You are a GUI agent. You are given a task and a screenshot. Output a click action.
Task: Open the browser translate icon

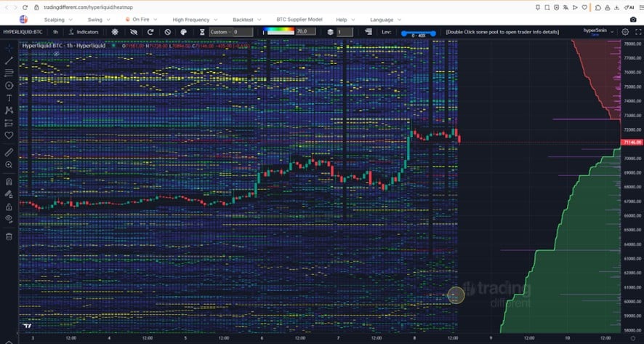point(566,7)
